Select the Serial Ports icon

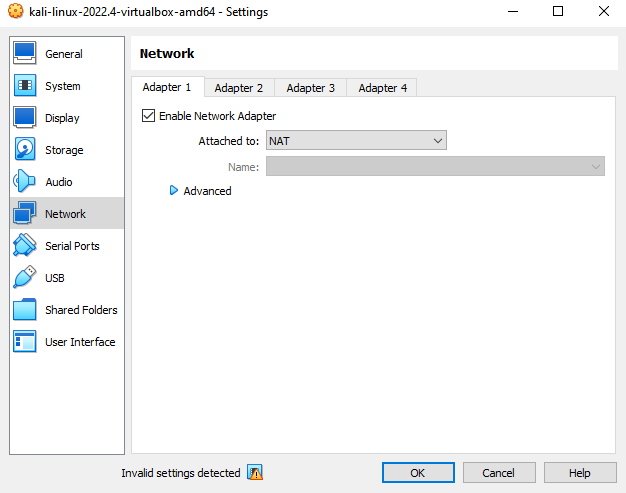tap(25, 246)
